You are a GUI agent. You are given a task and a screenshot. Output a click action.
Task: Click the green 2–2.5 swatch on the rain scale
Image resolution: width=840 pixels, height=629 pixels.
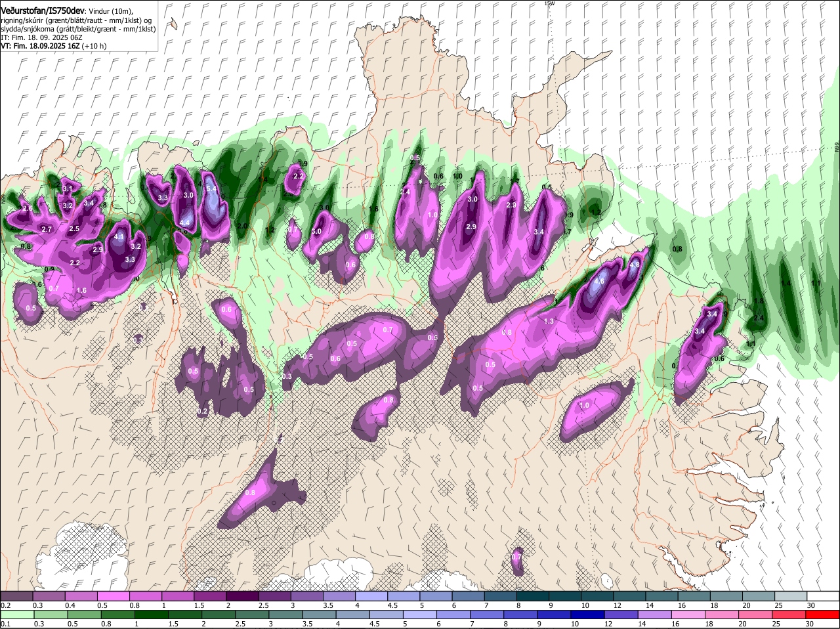point(219,614)
